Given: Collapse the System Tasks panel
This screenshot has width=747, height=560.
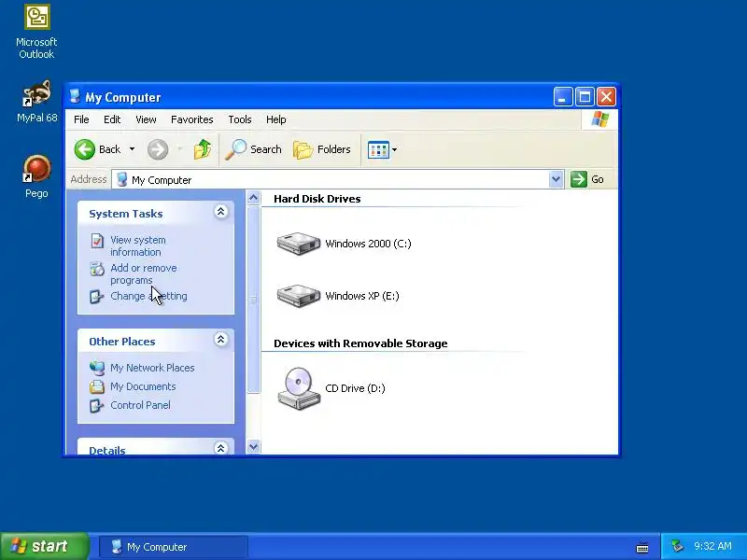Looking at the screenshot, I should coord(220,212).
